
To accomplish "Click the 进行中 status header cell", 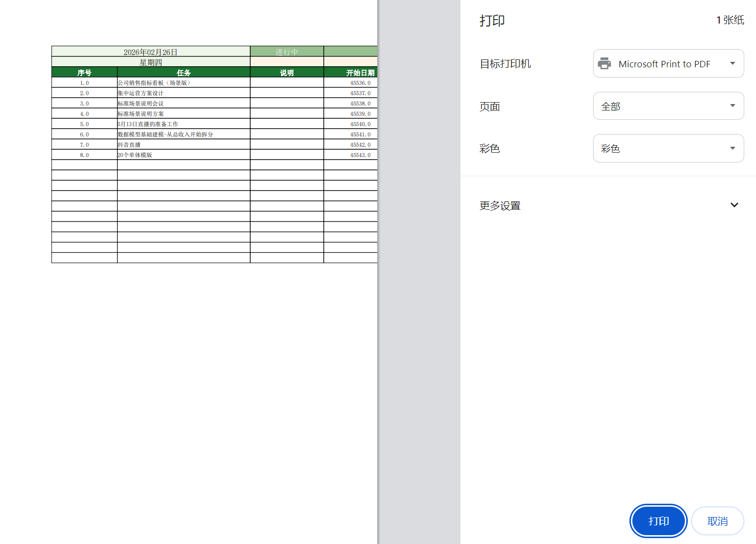I will coord(287,51).
